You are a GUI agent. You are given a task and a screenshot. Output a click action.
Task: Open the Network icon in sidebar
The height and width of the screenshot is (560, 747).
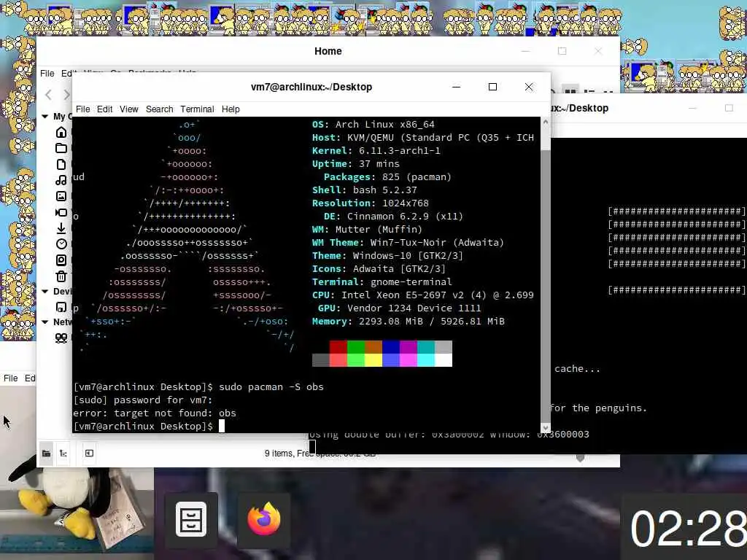pos(61,338)
